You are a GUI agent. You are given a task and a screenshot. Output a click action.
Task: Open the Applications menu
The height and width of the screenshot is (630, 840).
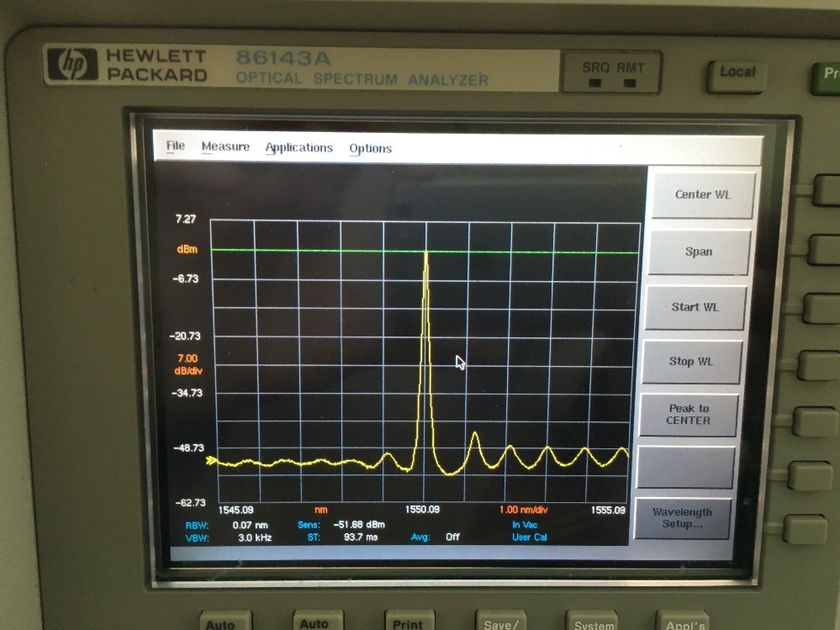click(x=298, y=147)
